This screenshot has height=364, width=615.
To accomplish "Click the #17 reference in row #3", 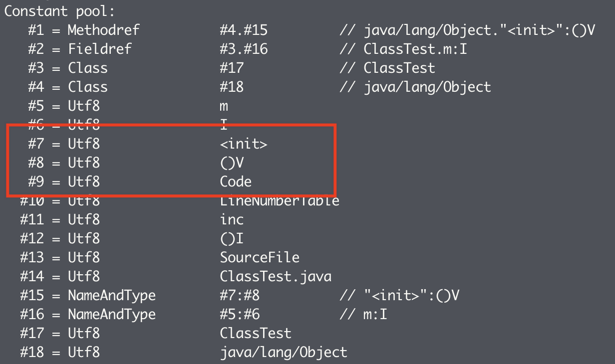I will point(232,68).
